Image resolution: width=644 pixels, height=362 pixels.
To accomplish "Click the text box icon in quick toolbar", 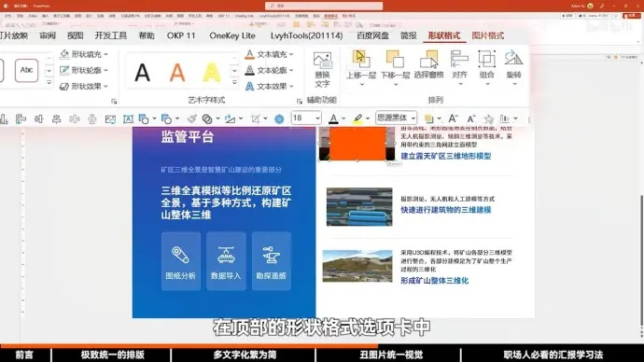I will 128,119.
